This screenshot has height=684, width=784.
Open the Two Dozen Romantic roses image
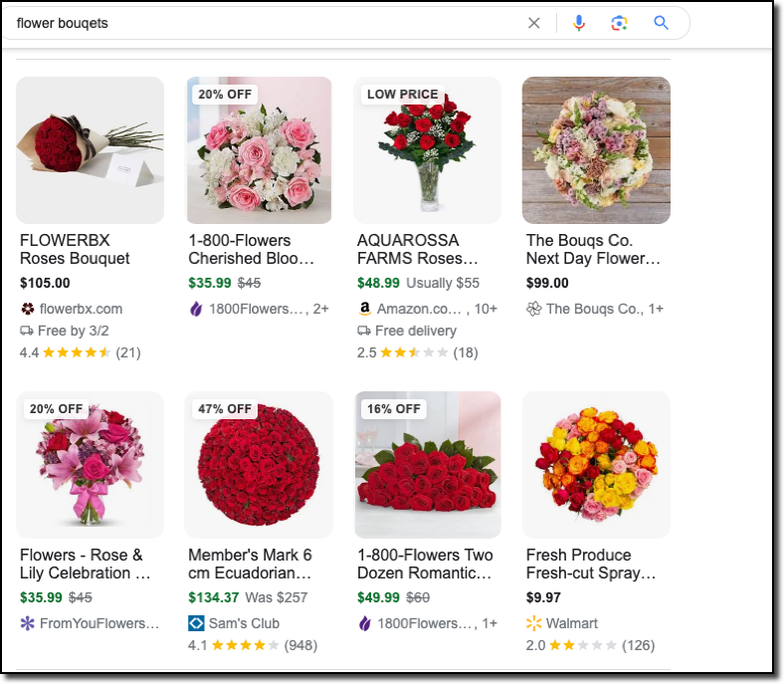(x=428, y=465)
